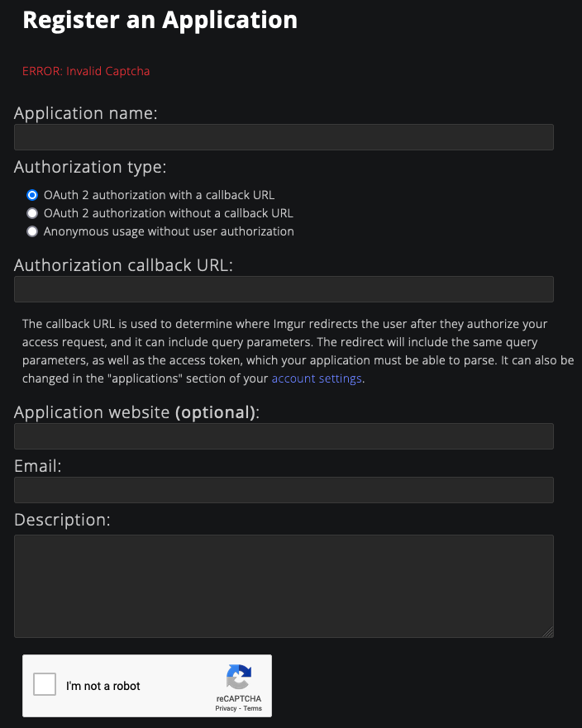The height and width of the screenshot is (728, 582).
Task: Focus the Application name text field
Action: tap(284, 137)
